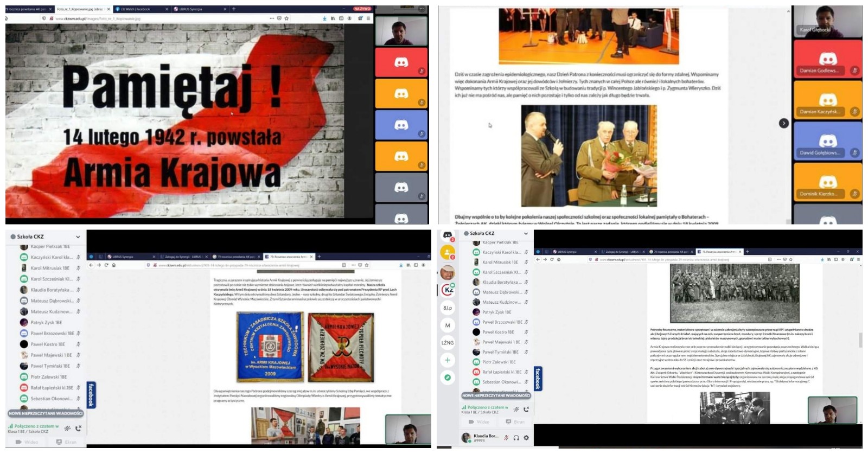Viewport: 868px width, 454px height.
Task: Click muted mic badge on Dawid Gołębiows... tile
Action: [854, 153]
